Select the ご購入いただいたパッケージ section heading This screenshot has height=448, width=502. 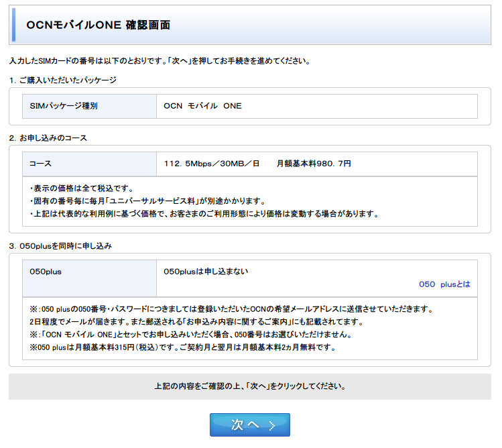[x=63, y=80]
